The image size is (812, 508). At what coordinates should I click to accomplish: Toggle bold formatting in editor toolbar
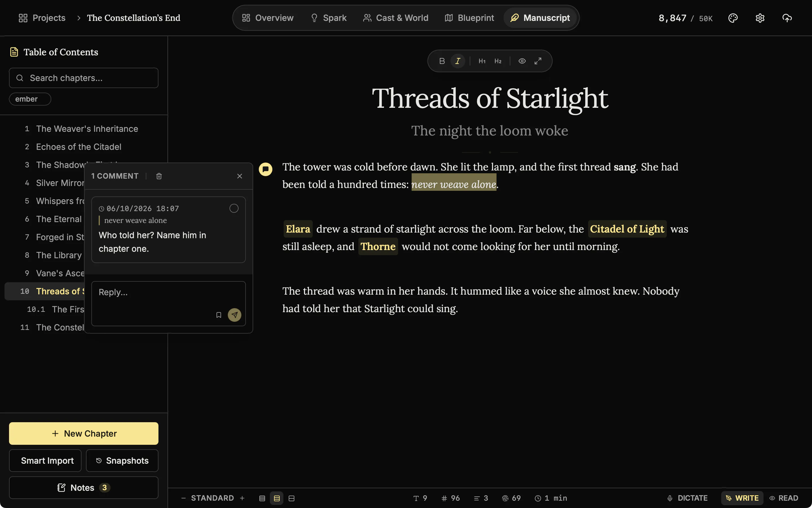442,61
